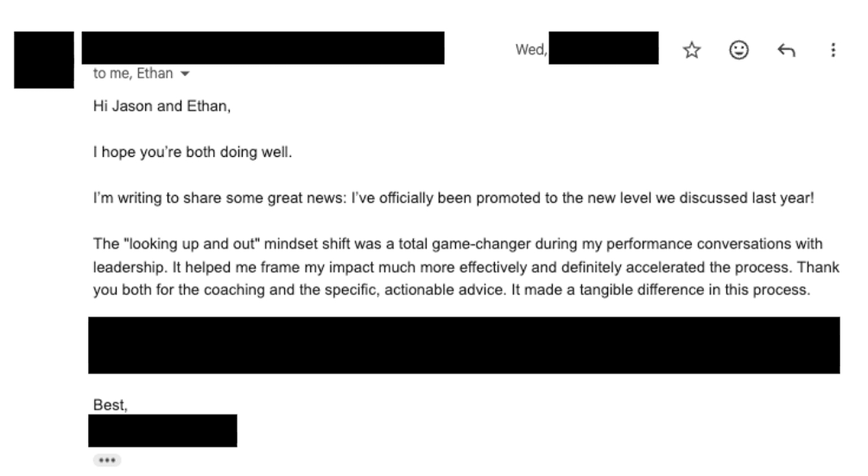Reply using the curved arrow icon
868x476 pixels.
[x=786, y=50]
